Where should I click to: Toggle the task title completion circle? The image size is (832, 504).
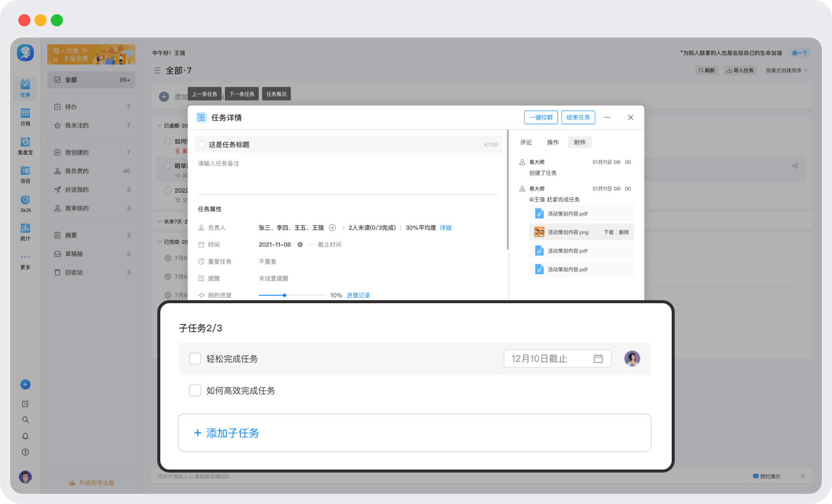click(202, 145)
